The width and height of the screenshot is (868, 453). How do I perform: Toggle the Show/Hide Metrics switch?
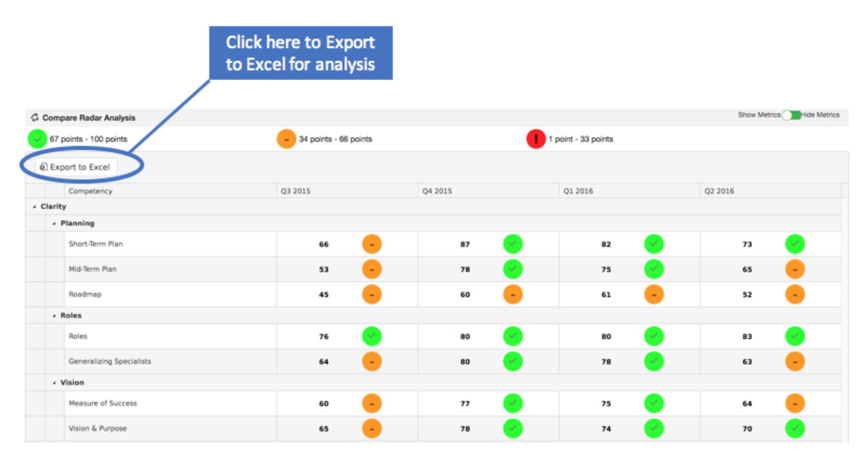point(791,115)
